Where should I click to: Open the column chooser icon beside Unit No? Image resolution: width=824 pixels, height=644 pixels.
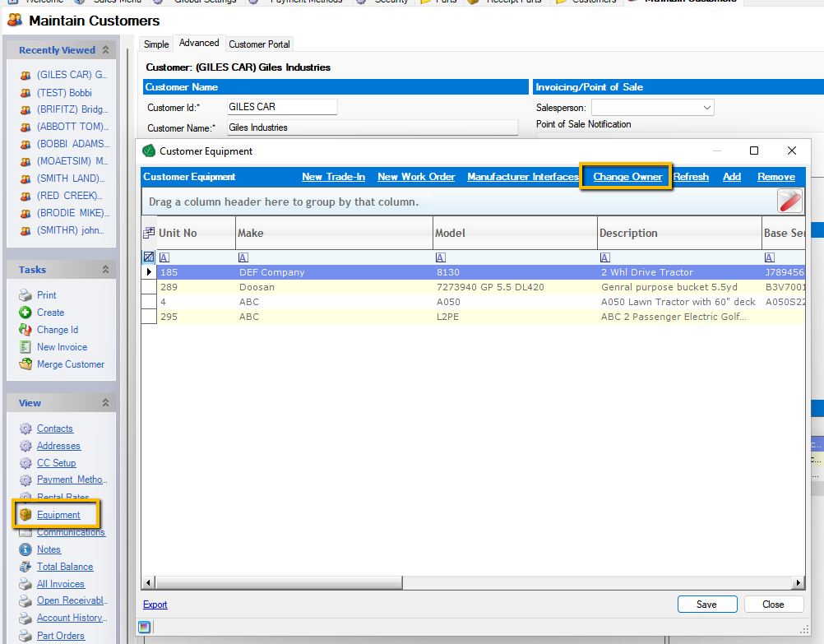pos(149,233)
